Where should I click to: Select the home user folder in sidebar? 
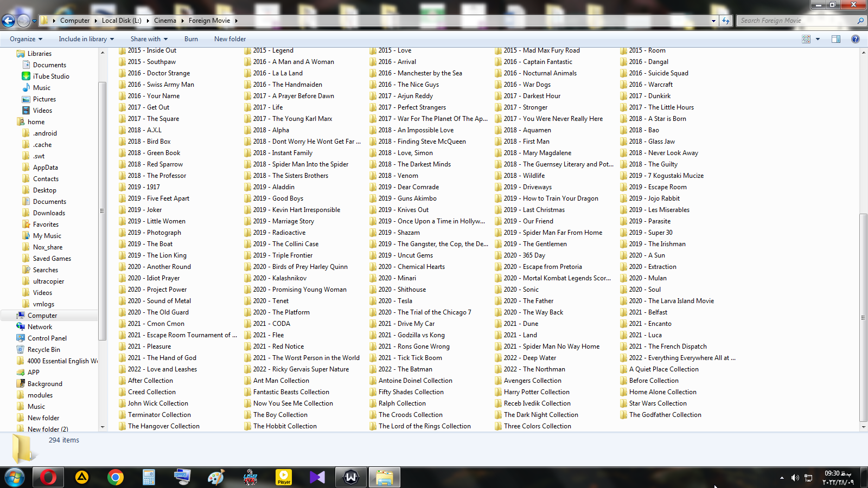coord(36,122)
